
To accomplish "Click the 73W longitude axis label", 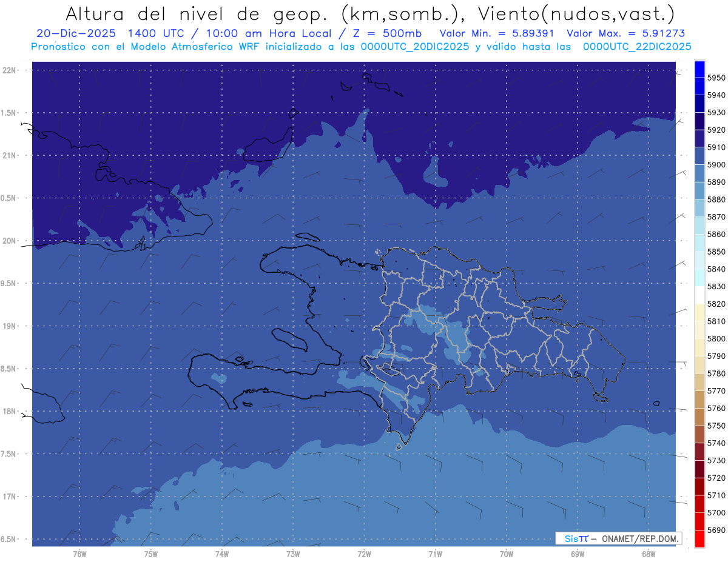I will [293, 554].
